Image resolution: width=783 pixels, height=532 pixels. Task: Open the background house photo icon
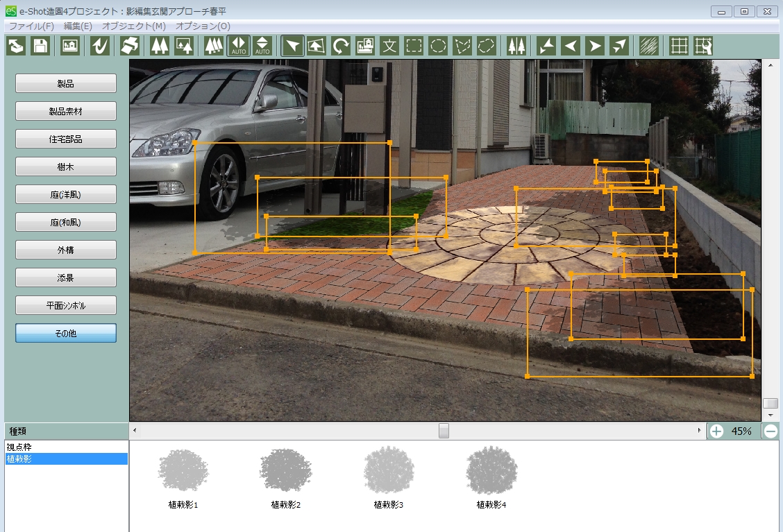(70, 46)
